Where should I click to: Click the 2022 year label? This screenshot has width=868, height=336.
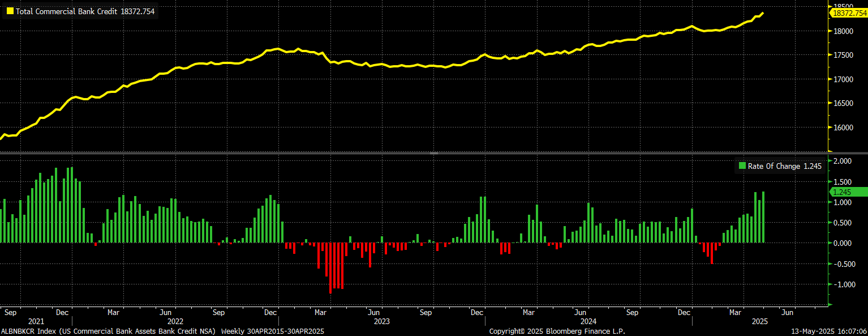tap(175, 321)
